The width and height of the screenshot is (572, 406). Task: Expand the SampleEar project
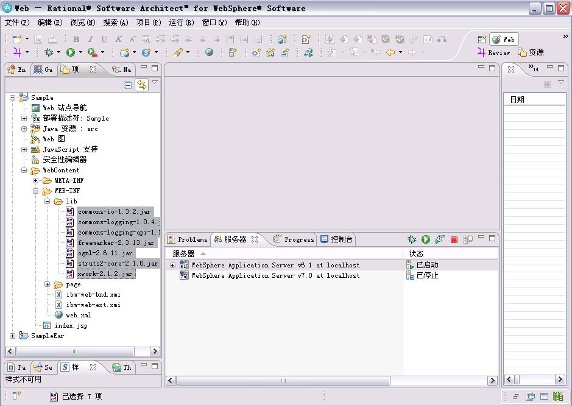click(12, 336)
